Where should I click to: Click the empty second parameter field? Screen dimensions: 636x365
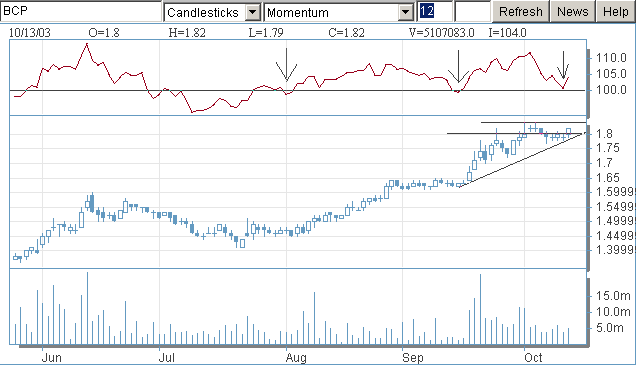pyautogui.click(x=472, y=11)
